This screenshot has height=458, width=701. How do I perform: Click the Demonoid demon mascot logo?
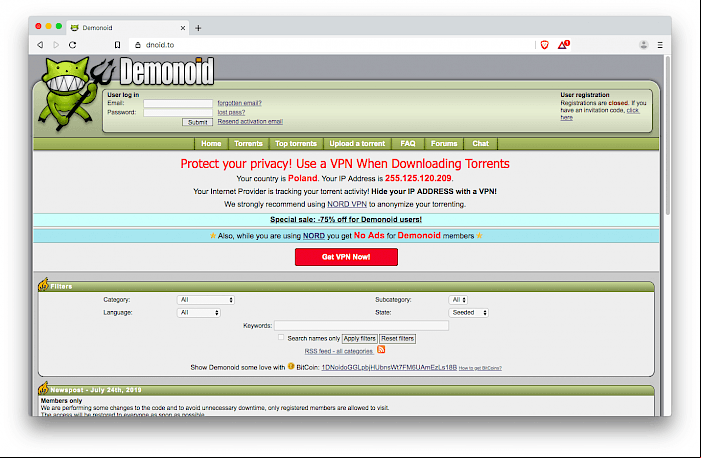(74, 94)
